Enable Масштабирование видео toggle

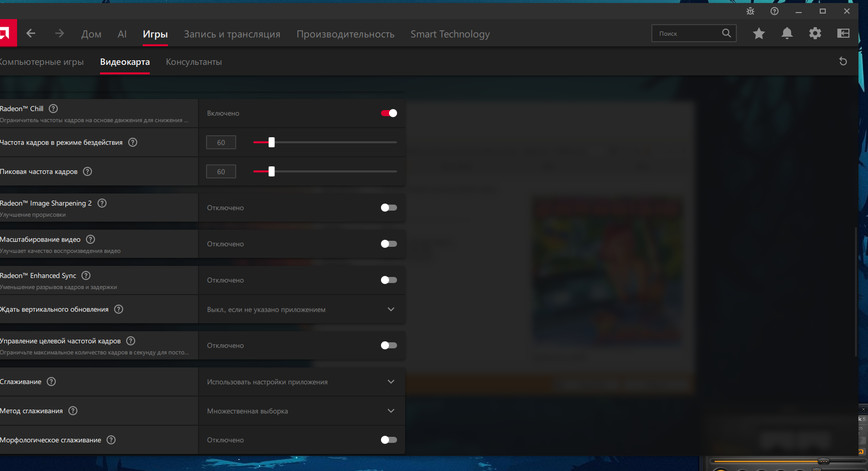point(389,244)
